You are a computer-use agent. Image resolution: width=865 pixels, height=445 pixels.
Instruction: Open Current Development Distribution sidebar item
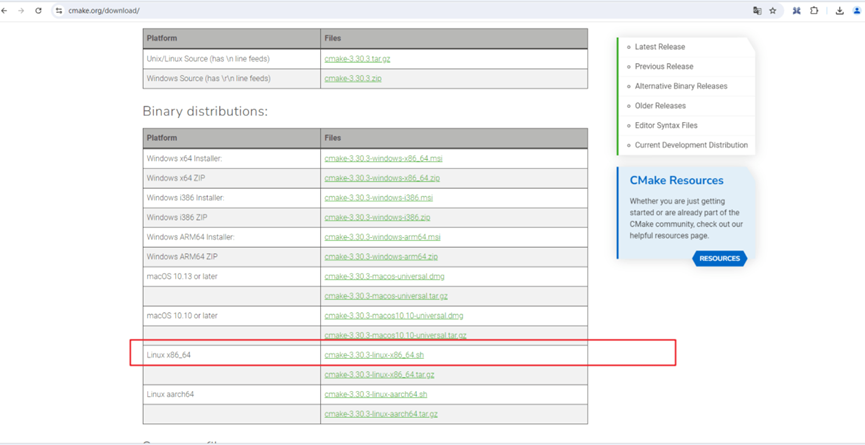691,145
